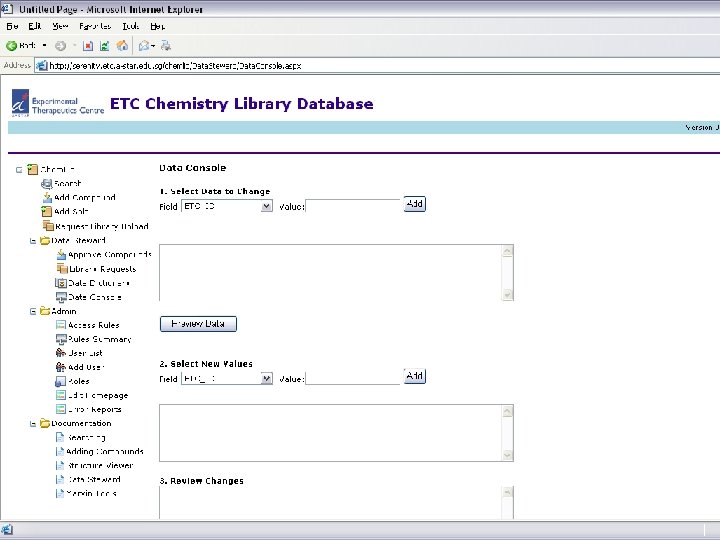Image resolution: width=720 pixels, height=540 pixels.
Task: Click the status bar page icon
Action: (x=7, y=530)
